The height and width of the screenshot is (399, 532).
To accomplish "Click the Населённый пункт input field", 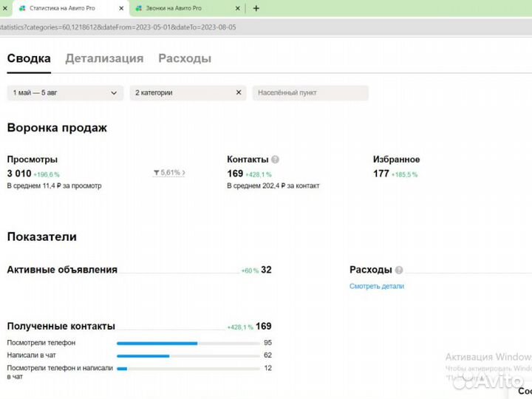I will click(310, 92).
